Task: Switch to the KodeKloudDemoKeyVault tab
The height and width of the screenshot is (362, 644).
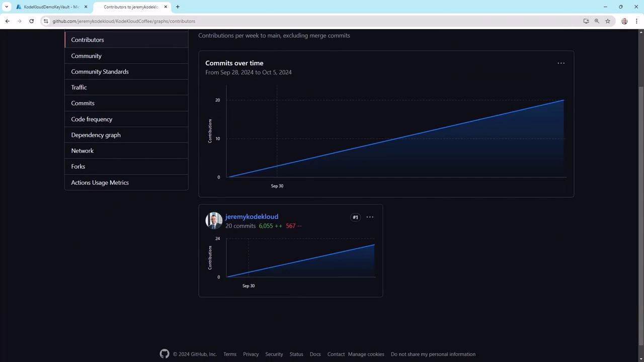Action: pyautogui.click(x=50, y=7)
